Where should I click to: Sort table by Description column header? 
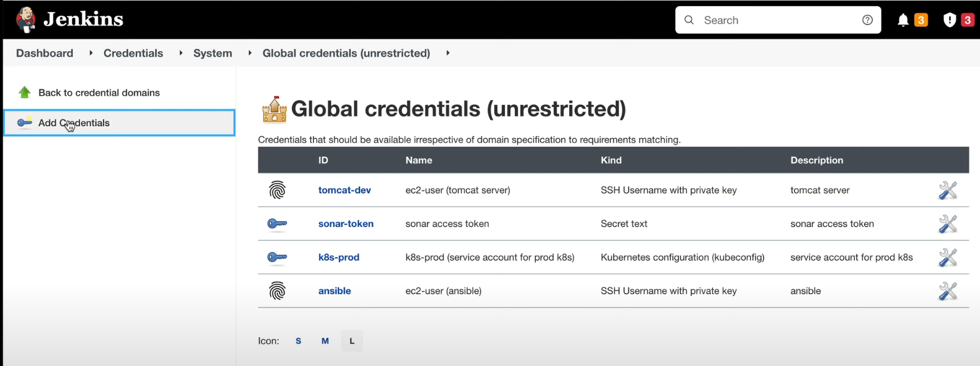817,160
